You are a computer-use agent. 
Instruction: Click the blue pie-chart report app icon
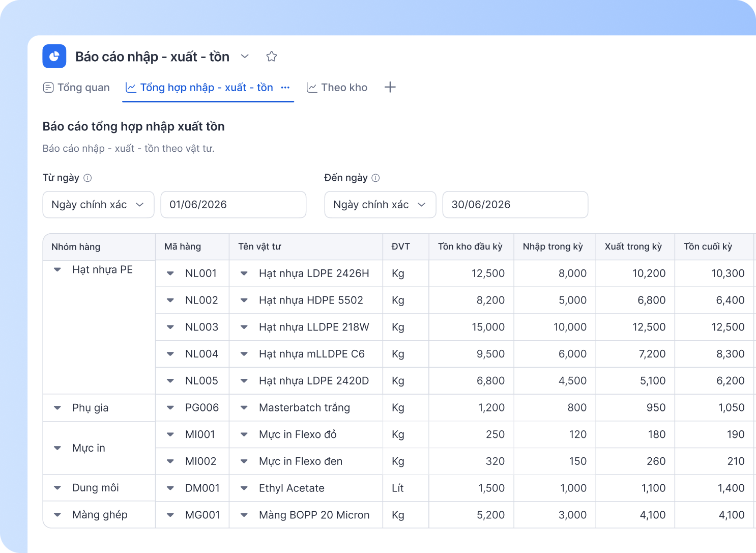tap(54, 57)
